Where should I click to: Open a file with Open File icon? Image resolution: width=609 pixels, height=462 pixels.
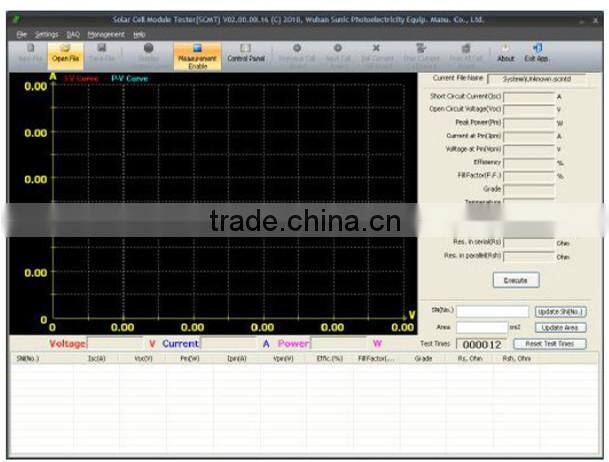66,52
